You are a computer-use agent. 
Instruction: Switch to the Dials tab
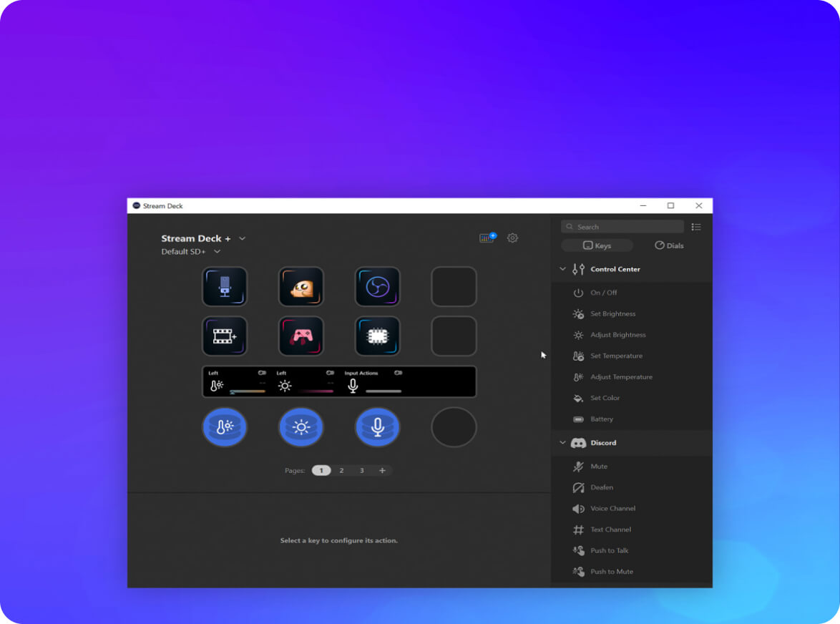[x=669, y=245]
